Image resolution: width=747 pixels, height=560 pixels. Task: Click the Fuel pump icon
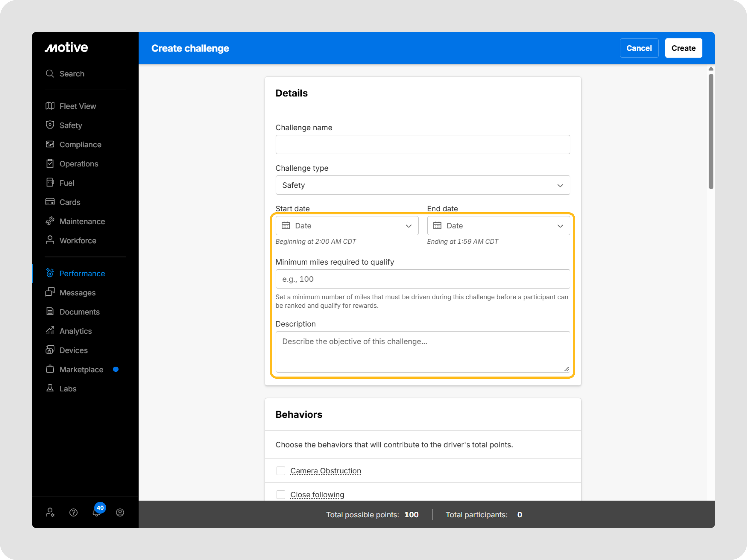pyautogui.click(x=50, y=183)
